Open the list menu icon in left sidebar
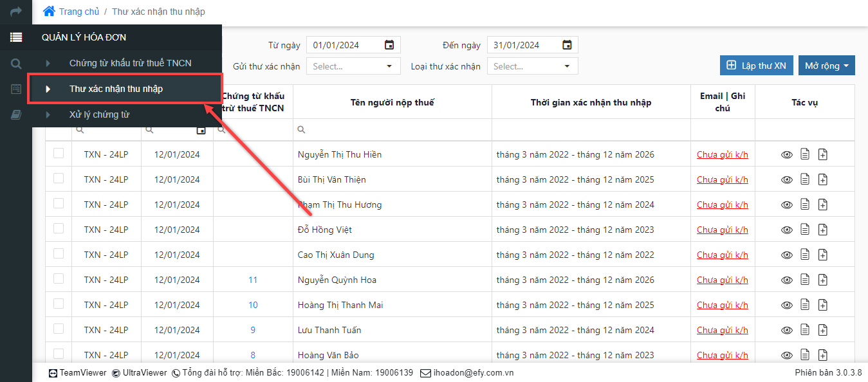 click(16, 37)
